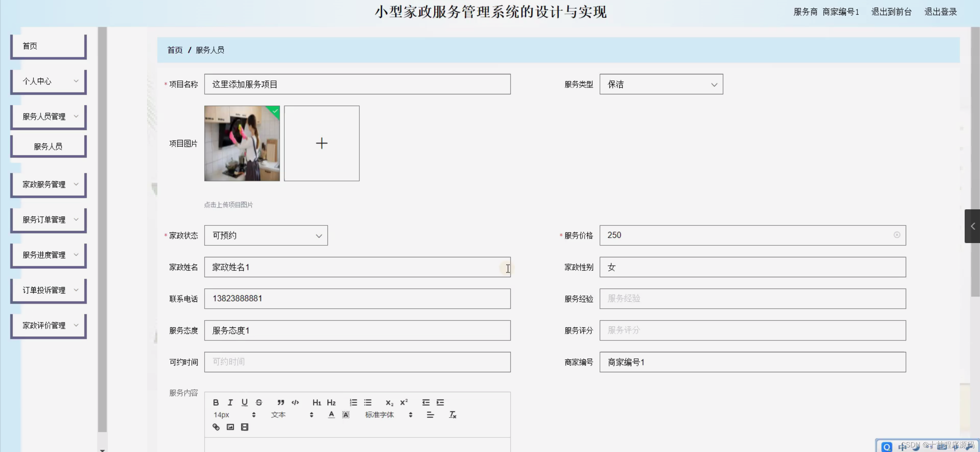Click the superscript icon
Image resolution: width=980 pixels, height=452 pixels.
tap(404, 402)
